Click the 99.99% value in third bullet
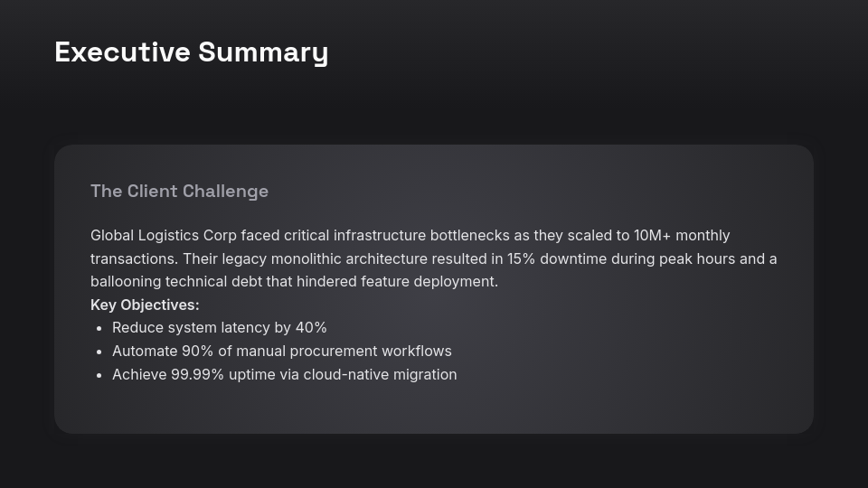868x488 pixels. (x=197, y=374)
